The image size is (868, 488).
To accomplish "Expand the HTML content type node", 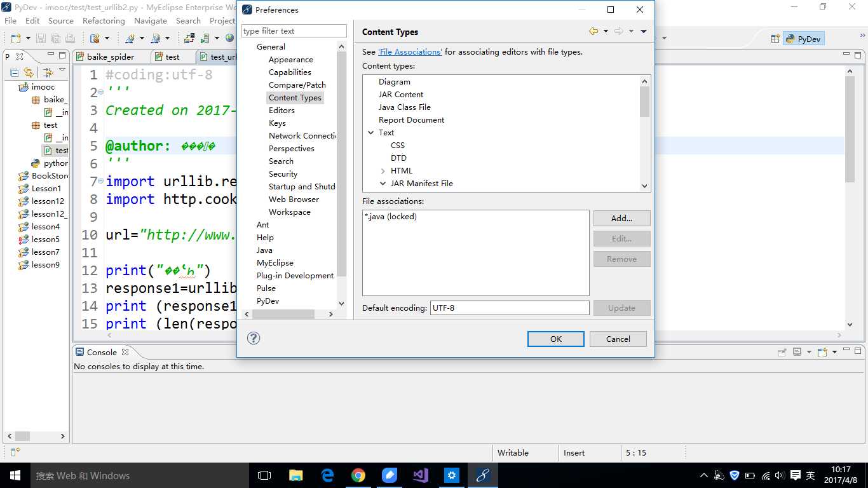I will 383,171.
